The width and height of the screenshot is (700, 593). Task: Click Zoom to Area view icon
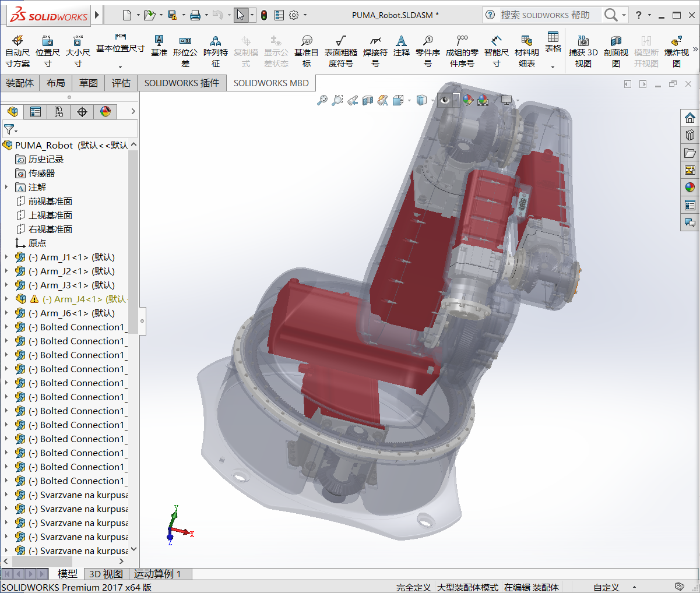point(337,100)
